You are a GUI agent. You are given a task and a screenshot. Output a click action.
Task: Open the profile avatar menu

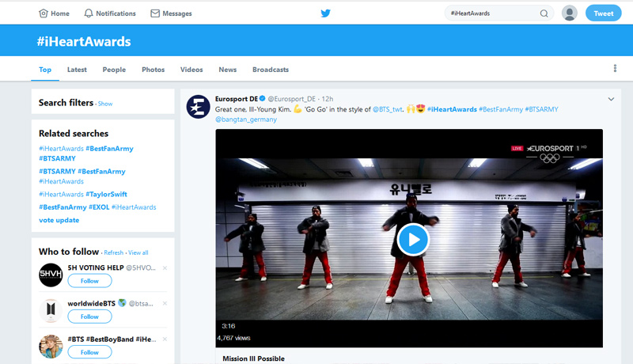click(569, 13)
